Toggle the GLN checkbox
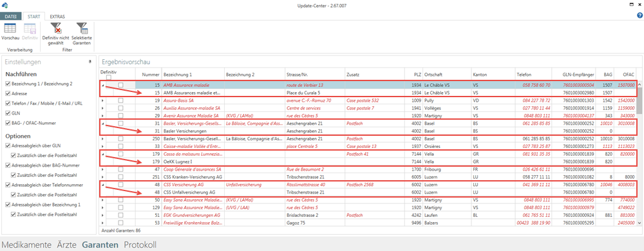The image size is (644, 251). pyautogui.click(x=8, y=113)
